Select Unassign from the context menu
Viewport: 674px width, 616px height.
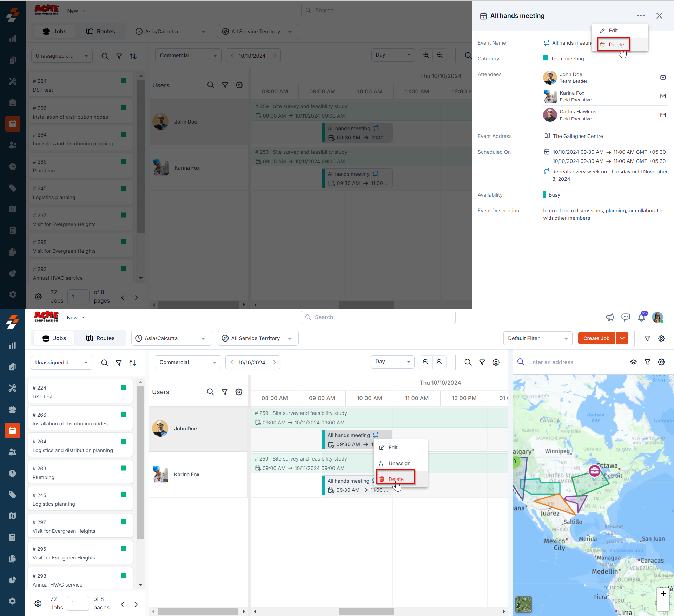(399, 463)
